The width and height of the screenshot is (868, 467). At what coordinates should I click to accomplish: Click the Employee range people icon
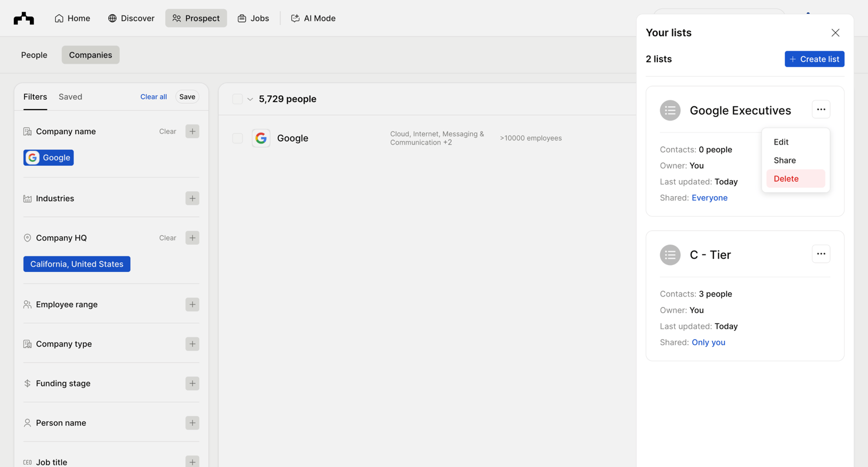click(x=28, y=305)
